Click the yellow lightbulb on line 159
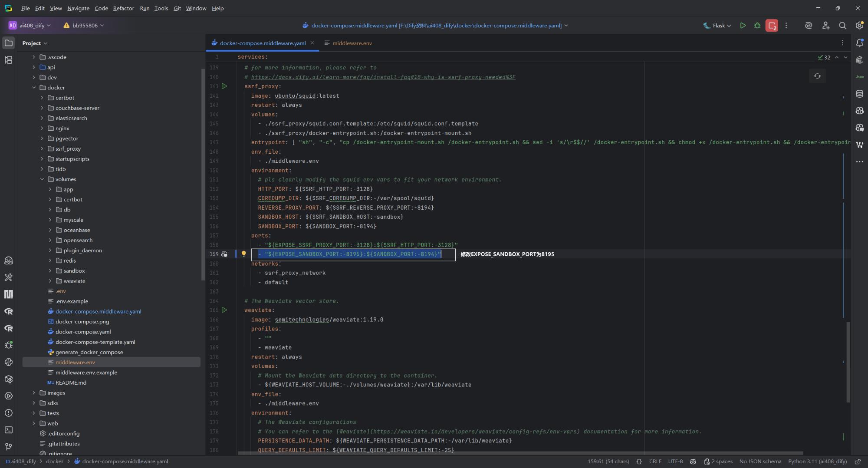 243,254
